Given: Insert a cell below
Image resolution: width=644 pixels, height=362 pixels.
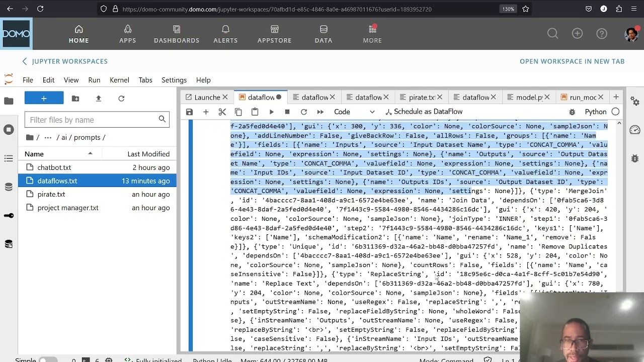Looking at the screenshot, I should [x=206, y=112].
